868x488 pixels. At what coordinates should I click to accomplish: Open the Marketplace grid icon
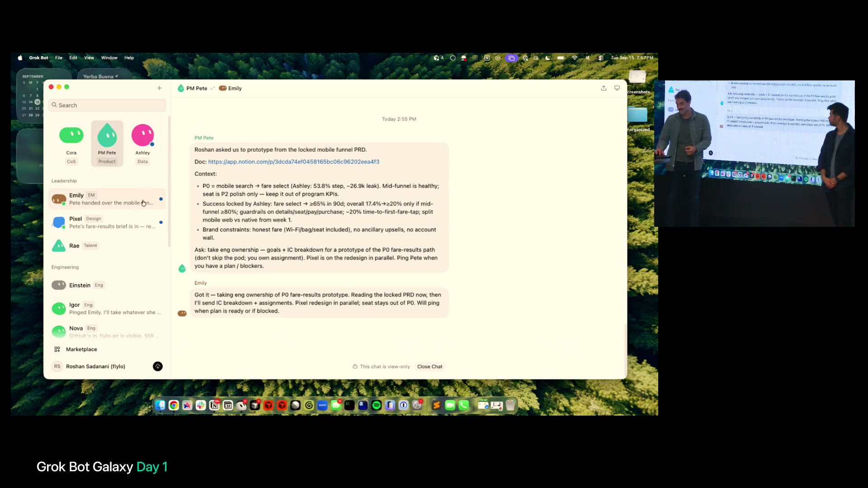coord(57,349)
